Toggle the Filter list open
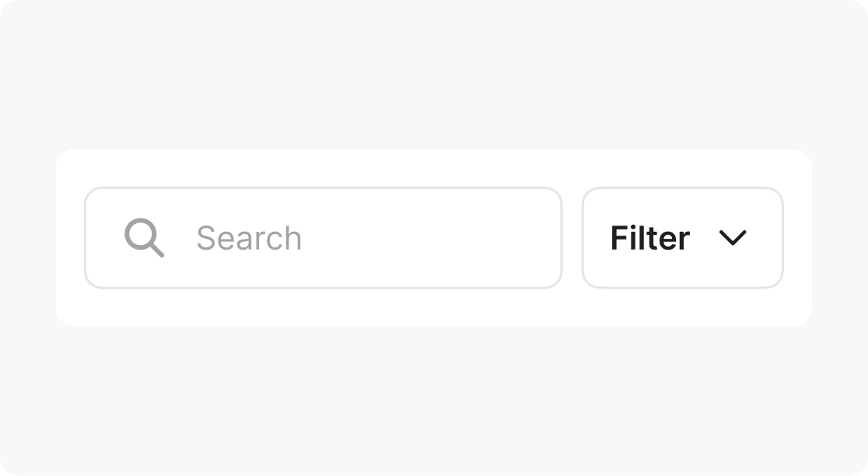The width and height of the screenshot is (868, 476). coord(682,238)
